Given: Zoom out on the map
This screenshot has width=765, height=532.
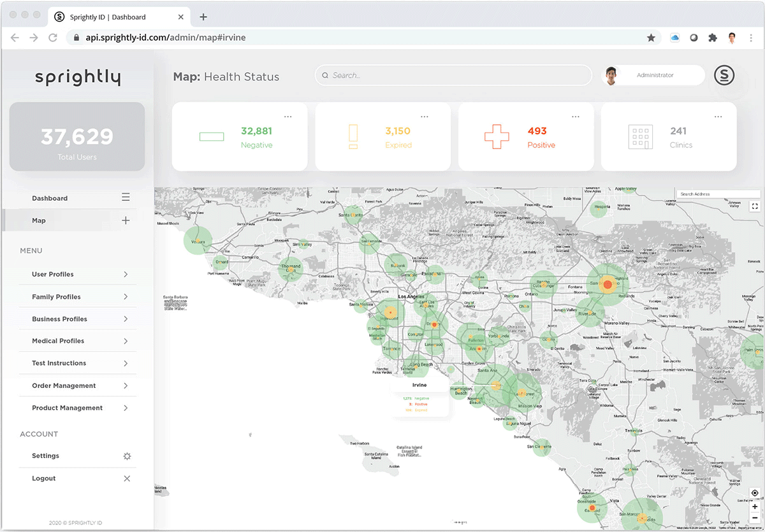Looking at the screenshot, I should tap(755, 517).
